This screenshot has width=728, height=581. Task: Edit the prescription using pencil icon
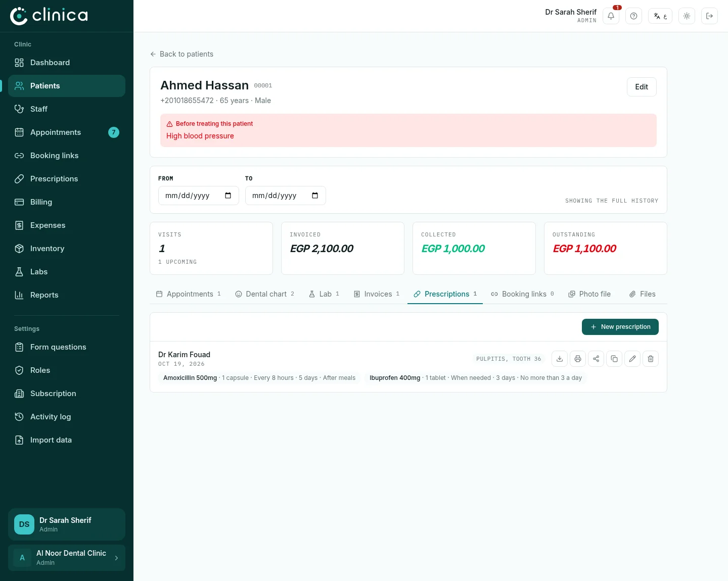632,359
